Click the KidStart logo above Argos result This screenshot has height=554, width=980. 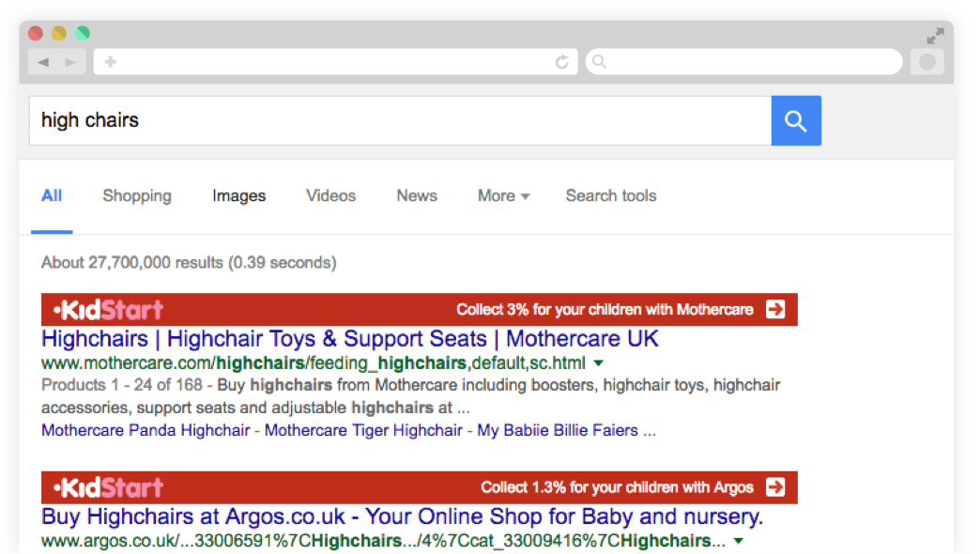108,487
